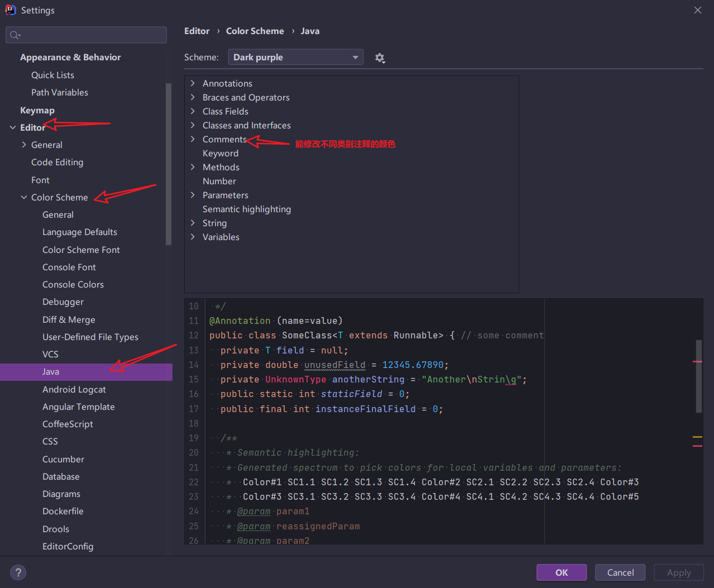Click the search magnifier icon
The image size is (714, 588).
15,35
